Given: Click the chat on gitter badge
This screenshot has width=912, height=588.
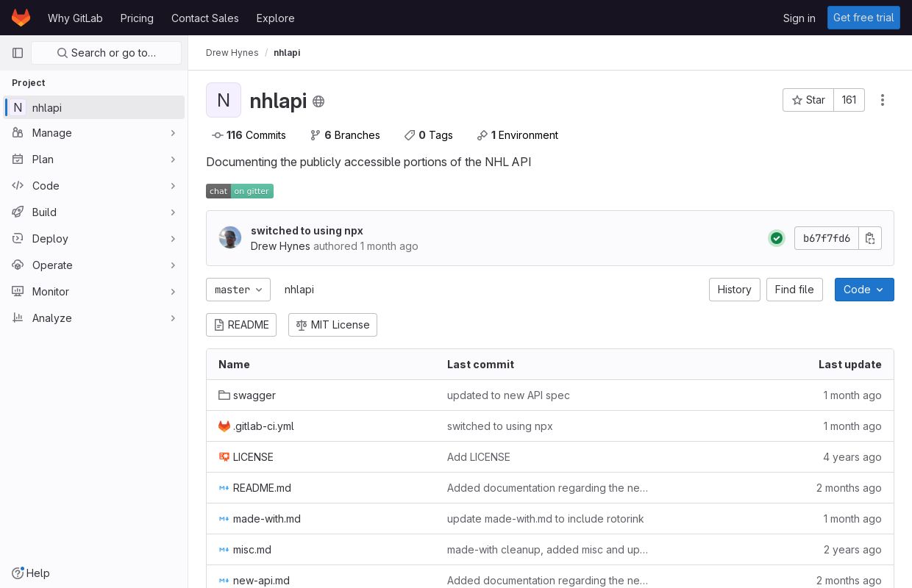Looking at the screenshot, I should (240, 191).
